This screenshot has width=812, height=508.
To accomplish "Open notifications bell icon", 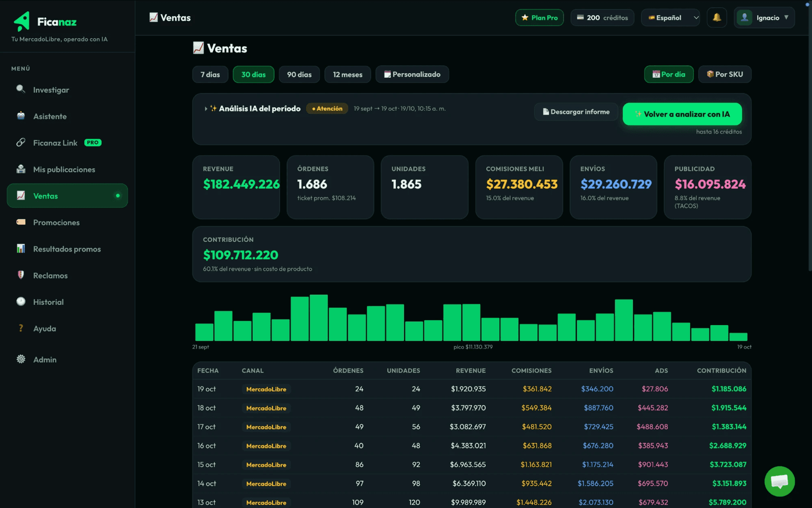I will point(717,18).
